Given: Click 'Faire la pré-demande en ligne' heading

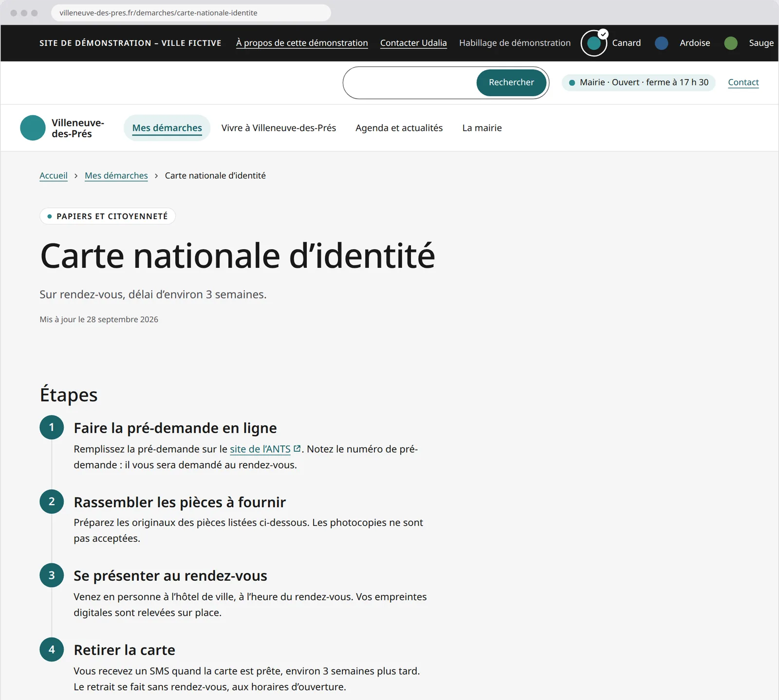Looking at the screenshot, I should pos(175,428).
